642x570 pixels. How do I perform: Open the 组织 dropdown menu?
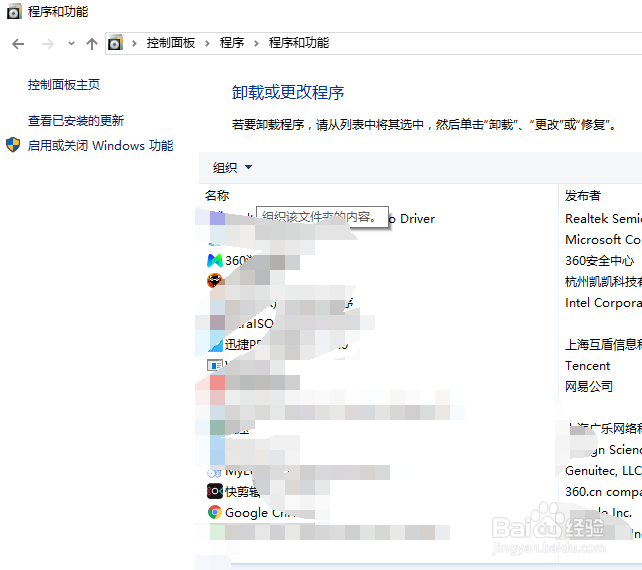coord(232,167)
